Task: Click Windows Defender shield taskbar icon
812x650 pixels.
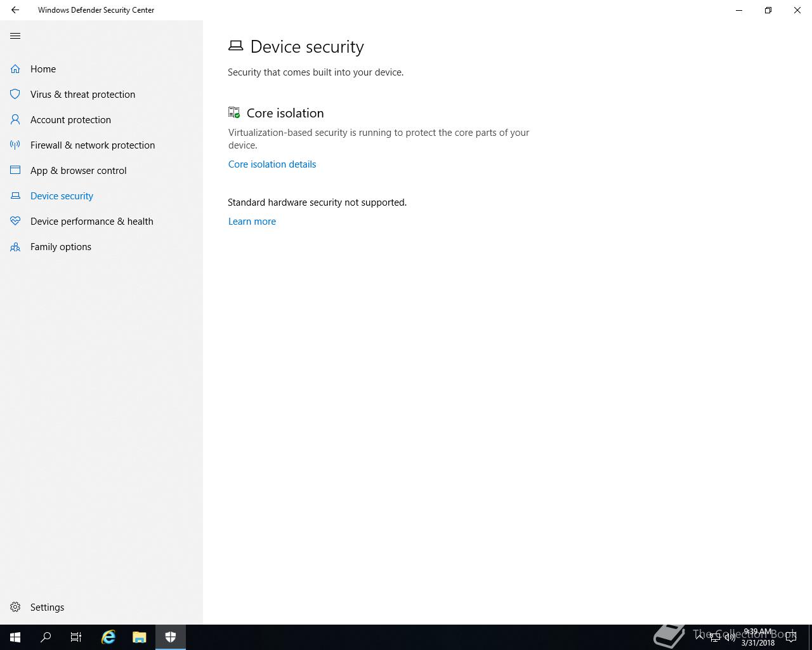Action: (x=171, y=637)
